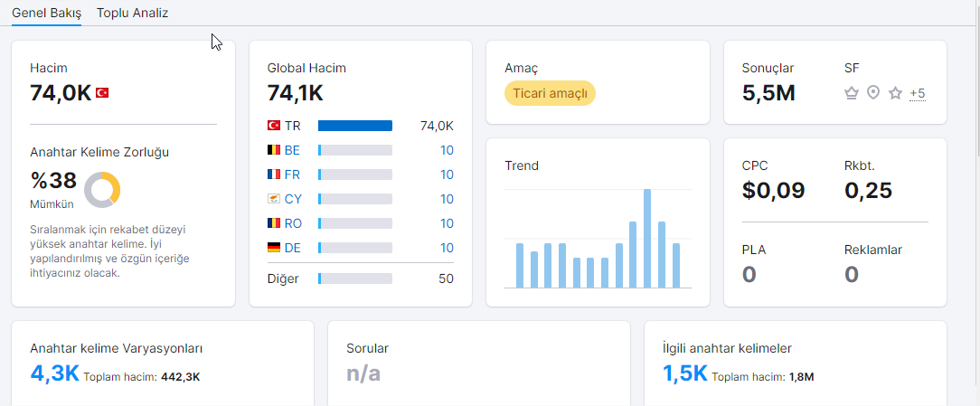The width and height of the screenshot is (980, 406).
Task: Click the BE volume value 10
Action: click(x=447, y=150)
